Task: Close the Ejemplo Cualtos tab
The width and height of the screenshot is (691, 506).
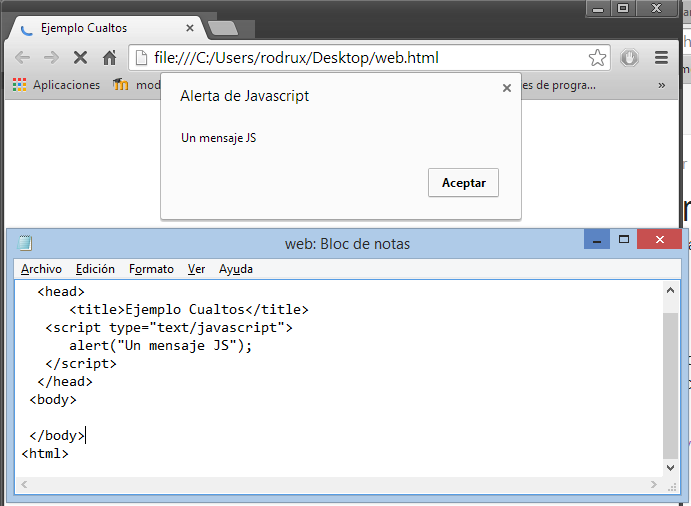Action: point(190,28)
